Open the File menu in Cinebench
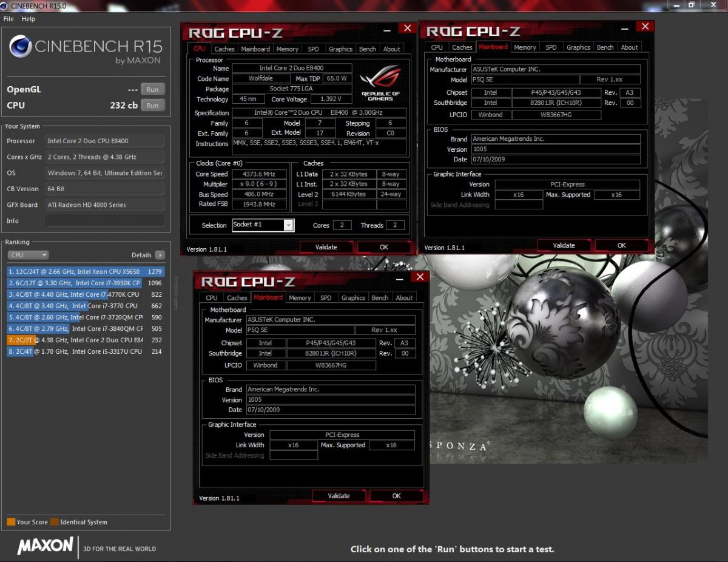728x562 pixels. coord(8,19)
